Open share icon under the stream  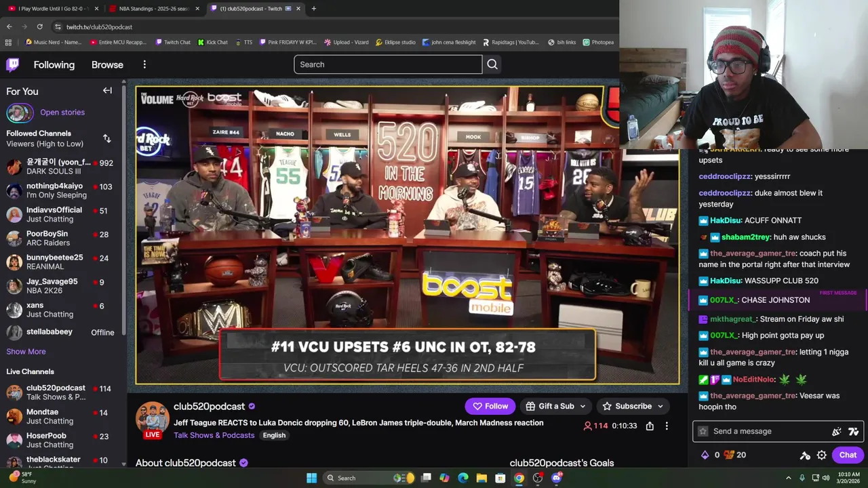pos(650,426)
